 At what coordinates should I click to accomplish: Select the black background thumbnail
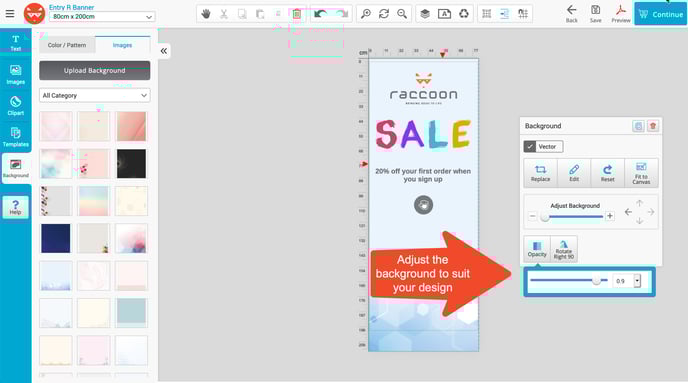click(131, 164)
